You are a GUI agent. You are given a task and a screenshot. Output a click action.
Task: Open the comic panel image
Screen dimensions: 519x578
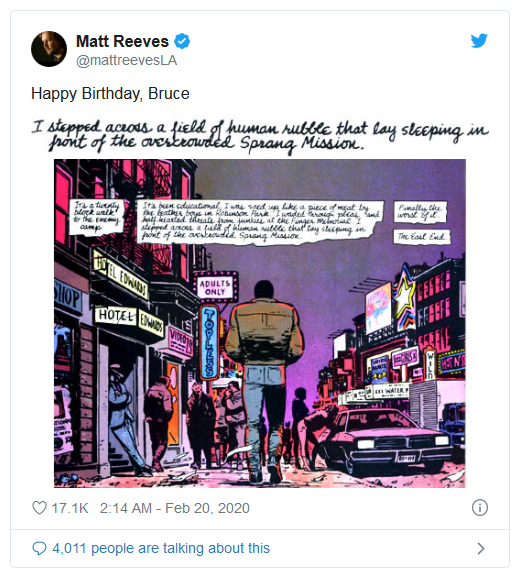pyautogui.click(x=260, y=323)
